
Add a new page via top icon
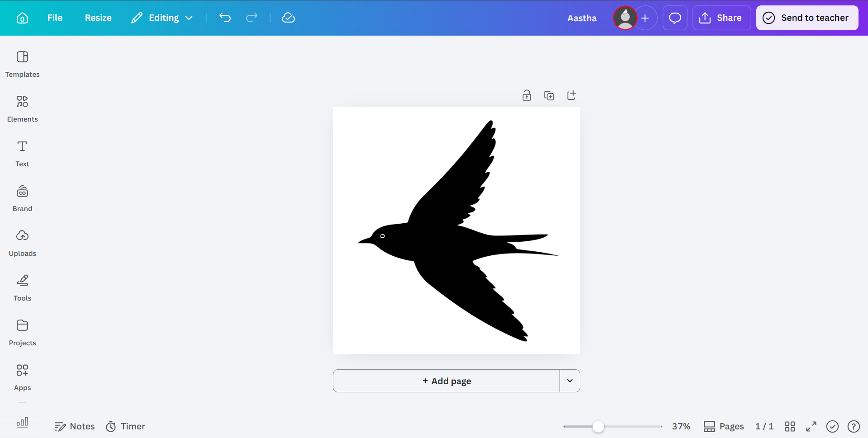pyautogui.click(x=571, y=95)
